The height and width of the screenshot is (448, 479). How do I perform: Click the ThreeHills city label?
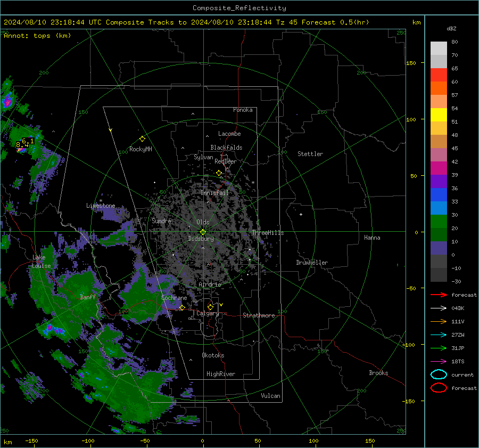point(268,233)
